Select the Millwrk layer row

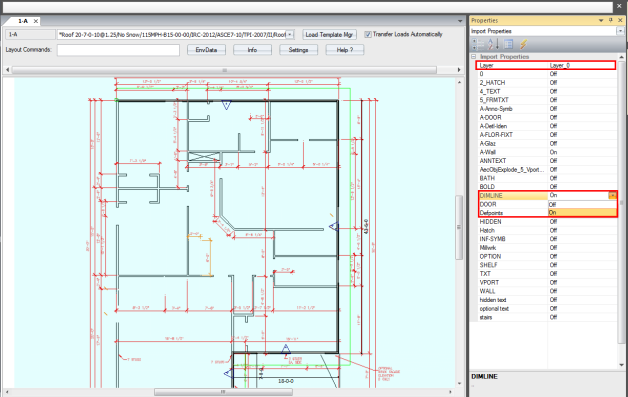click(547, 248)
